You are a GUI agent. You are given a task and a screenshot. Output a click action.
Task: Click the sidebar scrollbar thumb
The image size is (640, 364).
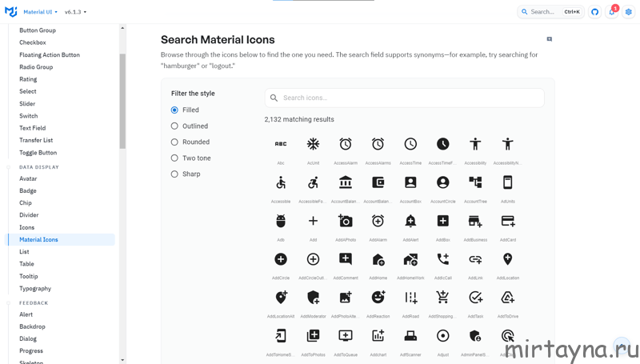tap(122, 102)
